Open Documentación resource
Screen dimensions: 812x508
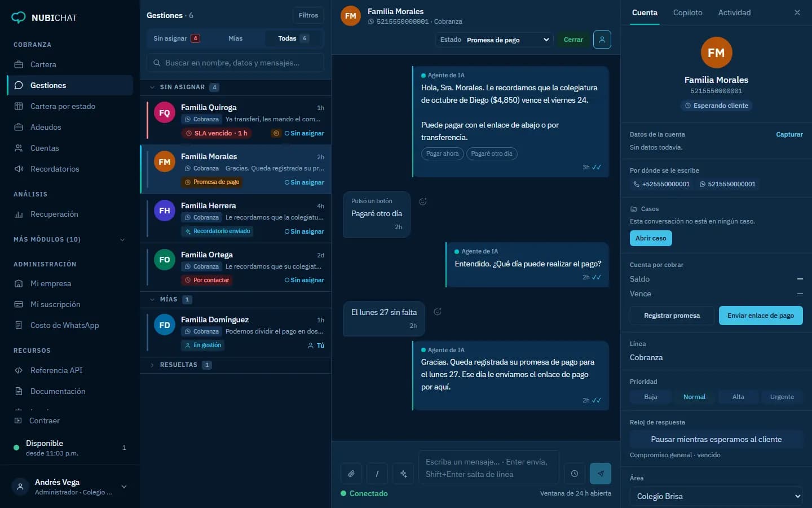[x=70, y=391]
